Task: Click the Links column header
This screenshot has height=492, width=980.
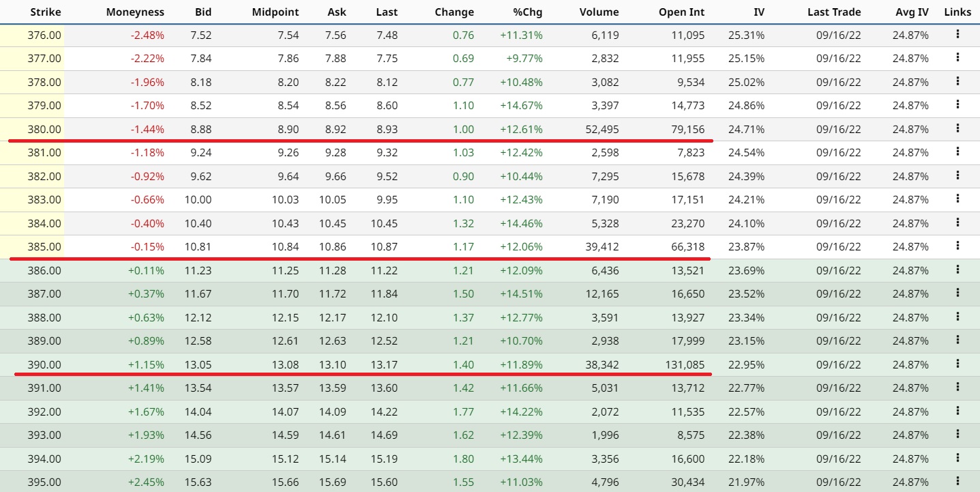Action: (x=957, y=12)
